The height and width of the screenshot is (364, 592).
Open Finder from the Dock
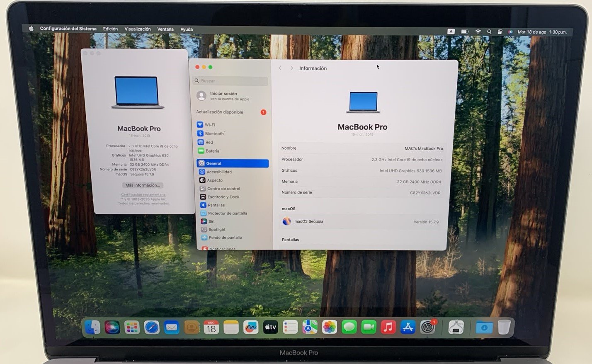[x=92, y=327]
